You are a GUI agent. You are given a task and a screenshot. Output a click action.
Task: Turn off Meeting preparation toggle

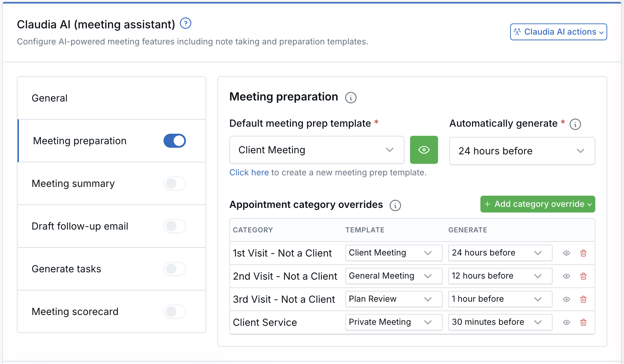tap(175, 141)
